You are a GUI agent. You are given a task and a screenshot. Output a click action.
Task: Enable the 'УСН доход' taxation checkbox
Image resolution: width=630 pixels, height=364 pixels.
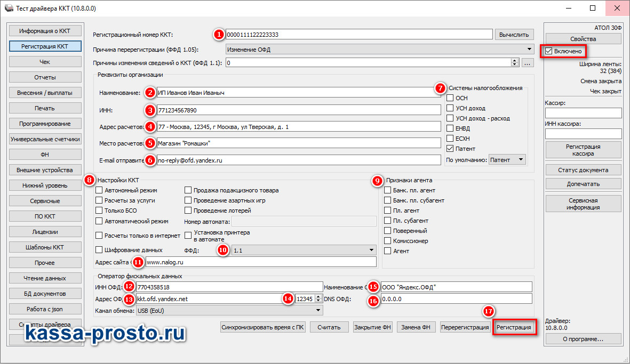click(x=450, y=108)
